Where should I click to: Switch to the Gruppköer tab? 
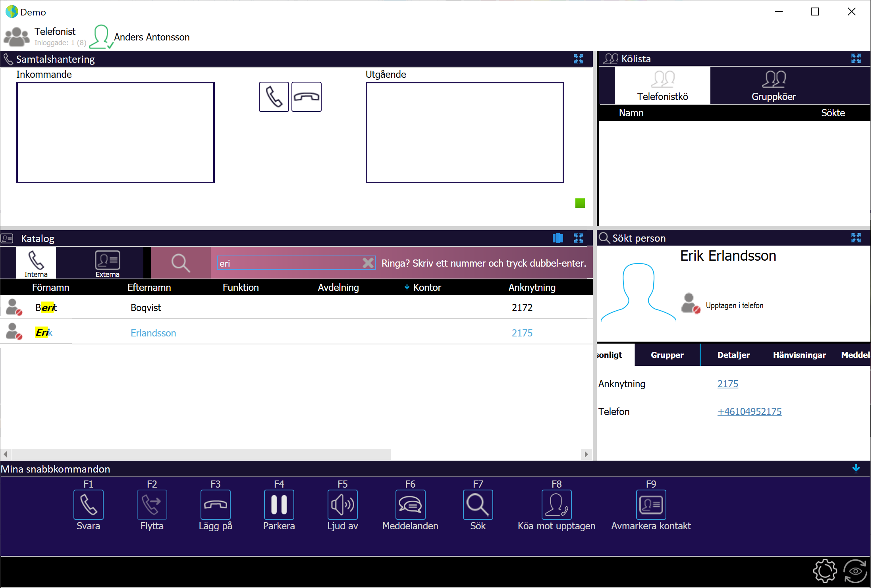click(x=773, y=86)
